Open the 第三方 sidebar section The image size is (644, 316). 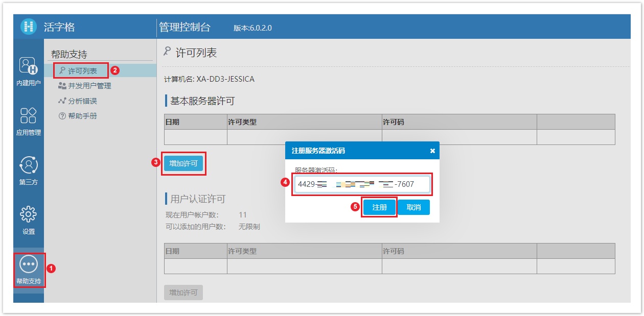29,171
